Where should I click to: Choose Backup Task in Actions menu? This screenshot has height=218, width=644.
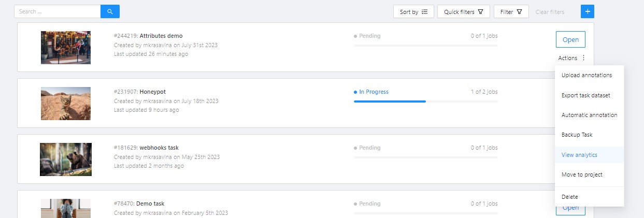(x=589, y=135)
